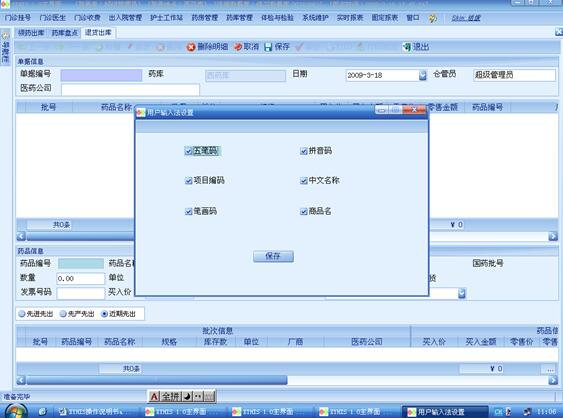
Task: Expand the dropdown near 发票号码 row
Action: (x=462, y=293)
